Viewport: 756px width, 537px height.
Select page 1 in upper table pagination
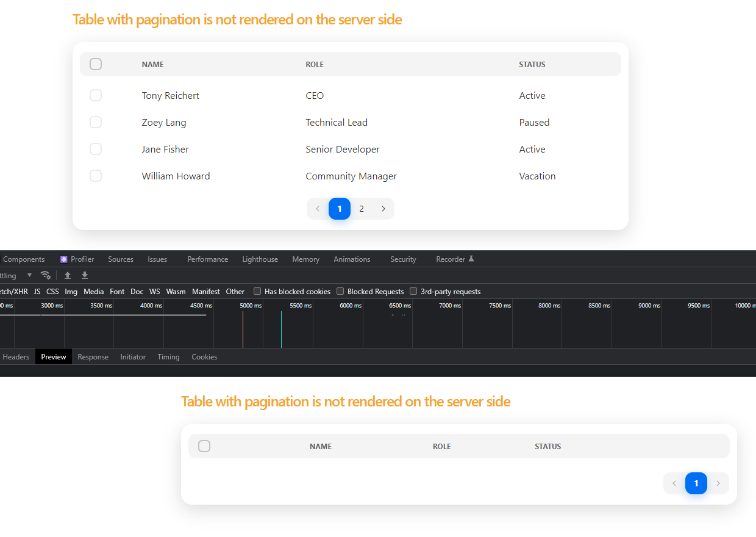click(x=340, y=209)
